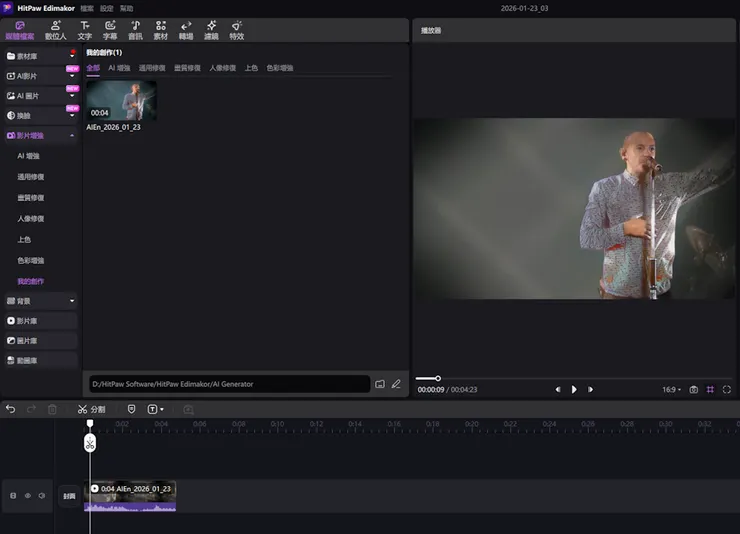Mute the timeline track audio
The height and width of the screenshot is (534, 740).
click(42, 495)
